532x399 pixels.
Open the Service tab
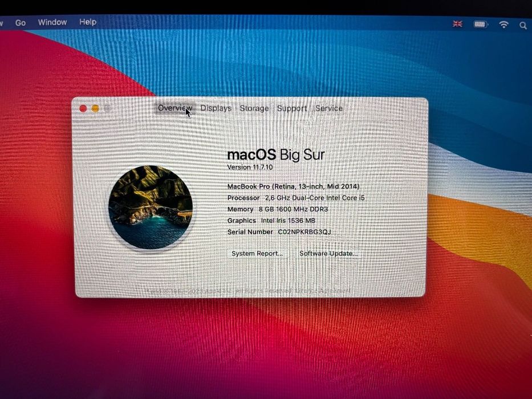click(x=329, y=108)
